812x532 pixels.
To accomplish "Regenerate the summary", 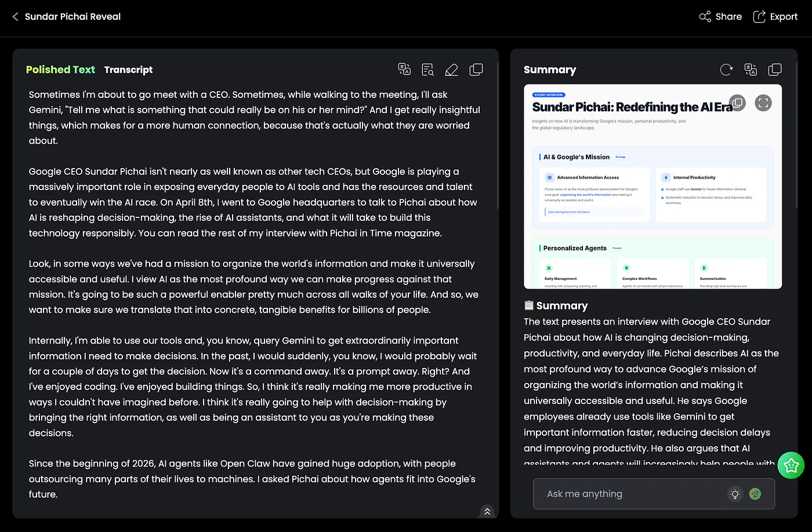I will pyautogui.click(x=726, y=70).
